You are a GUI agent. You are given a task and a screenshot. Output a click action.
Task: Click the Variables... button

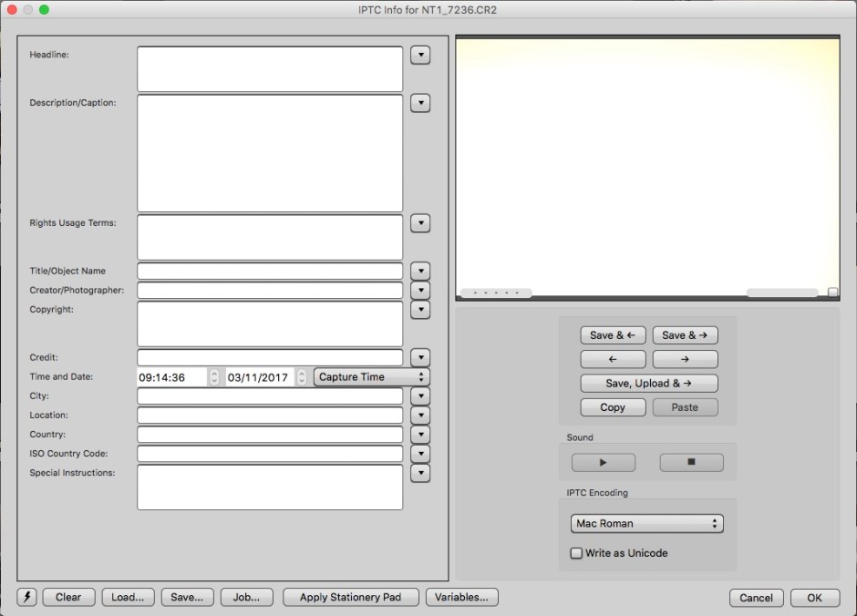[x=462, y=598]
